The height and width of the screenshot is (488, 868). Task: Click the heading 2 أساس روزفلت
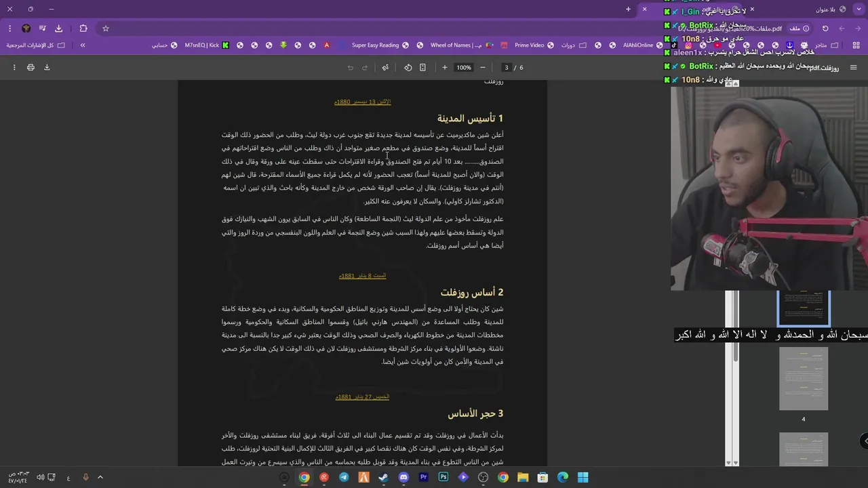472,292
